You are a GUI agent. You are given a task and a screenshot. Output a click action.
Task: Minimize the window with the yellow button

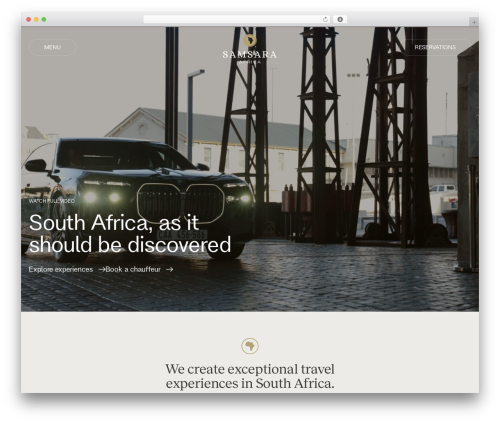click(36, 20)
